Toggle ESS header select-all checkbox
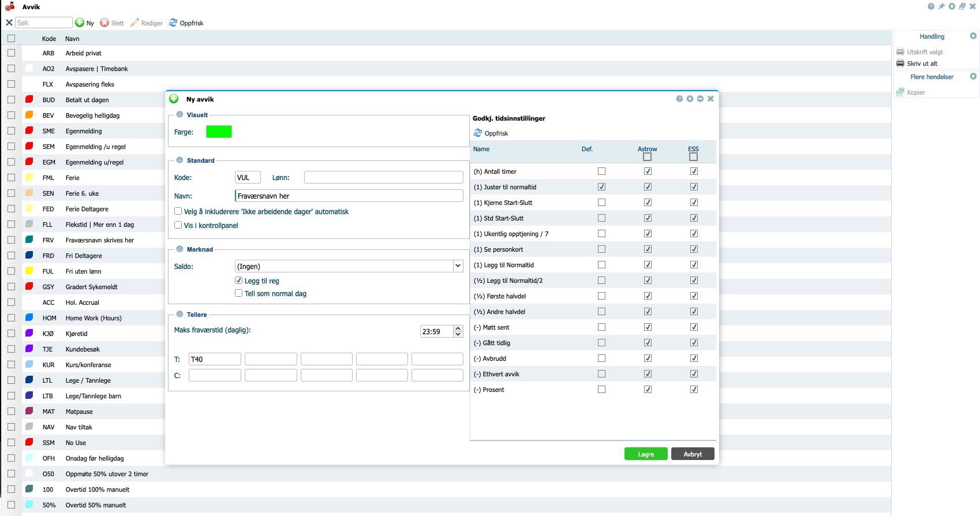Screen dimensions: 980x516 (693, 157)
